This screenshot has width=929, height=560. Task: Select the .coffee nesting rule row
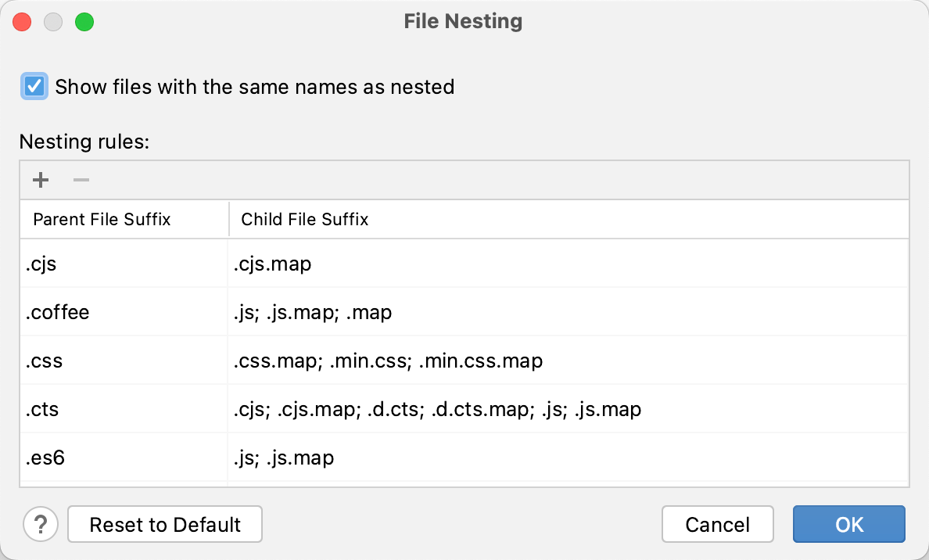[x=117, y=312]
